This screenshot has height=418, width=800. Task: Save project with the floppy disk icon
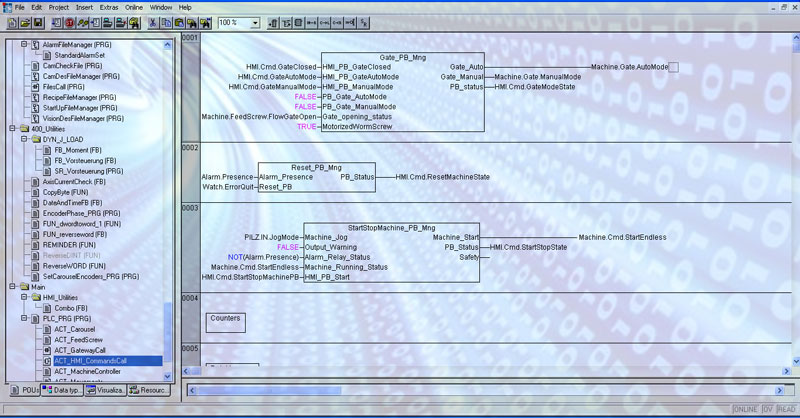(38, 23)
